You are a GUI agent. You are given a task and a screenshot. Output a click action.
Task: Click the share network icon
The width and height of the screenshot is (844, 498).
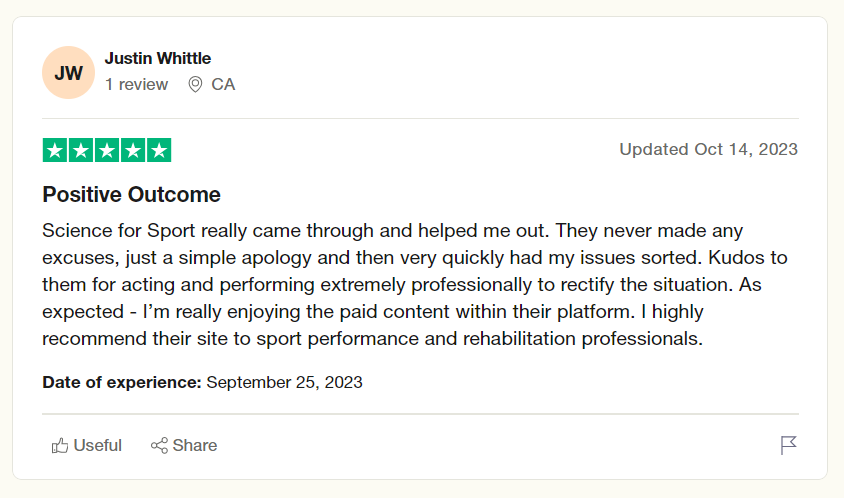(159, 445)
